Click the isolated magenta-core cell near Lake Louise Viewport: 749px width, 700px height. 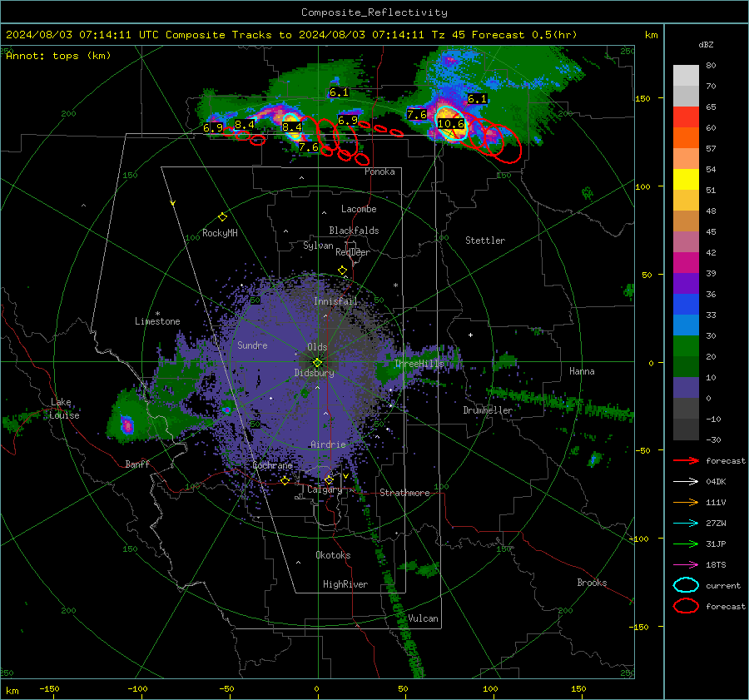click(x=127, y=424)
